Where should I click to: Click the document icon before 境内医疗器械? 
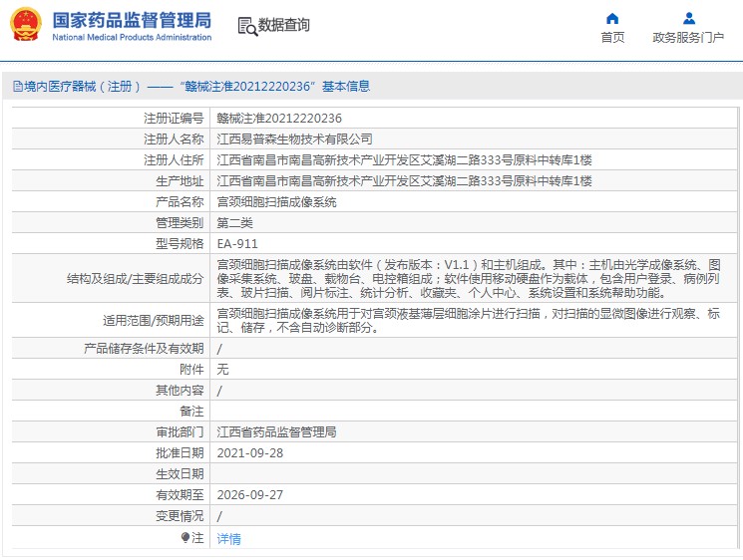point(18,86)
